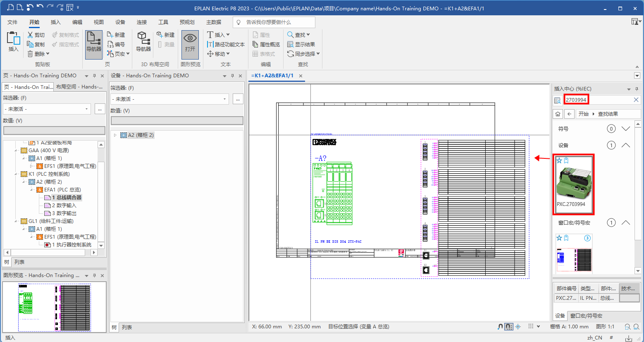This screenshot has width=644, height=342.
Task: Expand the A2 (箱柜 2) device node
Action: pos(115,135)
